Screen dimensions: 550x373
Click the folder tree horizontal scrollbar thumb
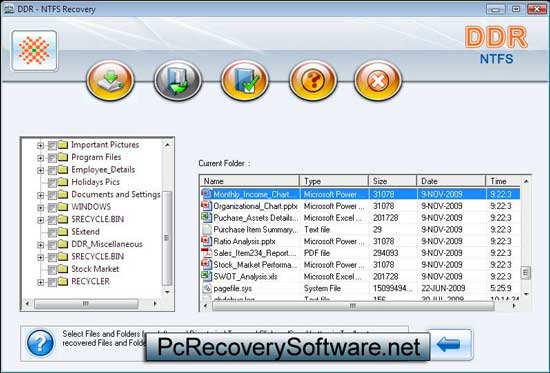[x=86, y=304]
